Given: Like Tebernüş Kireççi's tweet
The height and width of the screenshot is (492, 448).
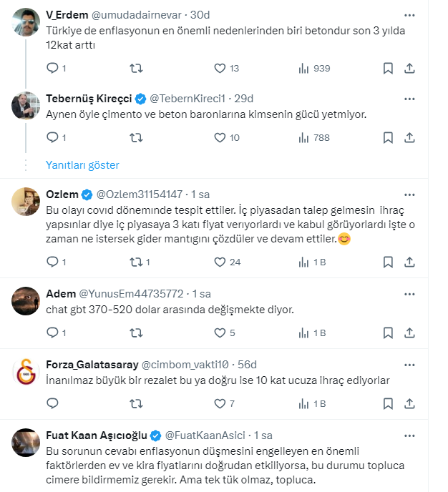Looking at the screenshot, I should [x=221, y=137].
